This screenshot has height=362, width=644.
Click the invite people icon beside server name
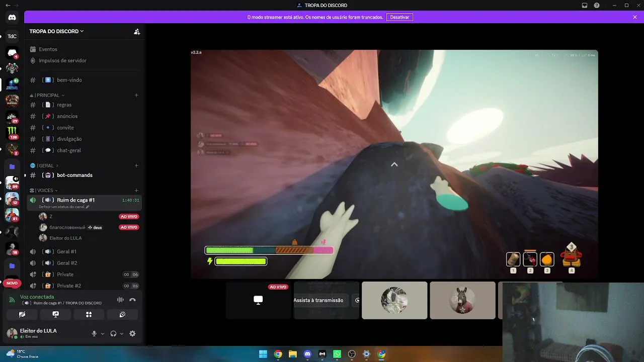(x=137, y=31)
